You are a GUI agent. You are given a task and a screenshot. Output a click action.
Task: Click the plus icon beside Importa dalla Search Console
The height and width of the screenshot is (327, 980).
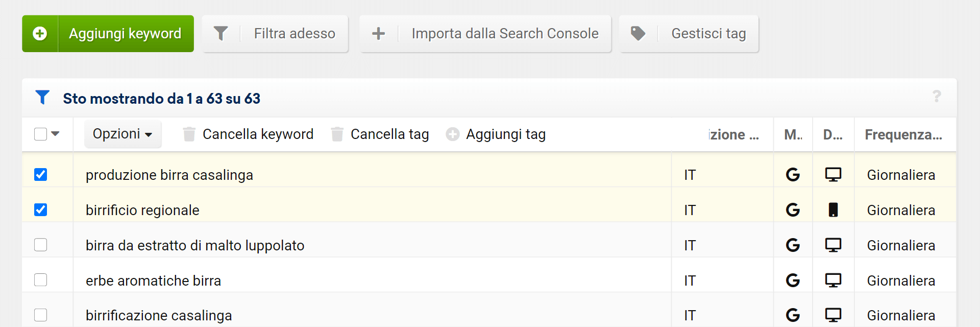378,34
